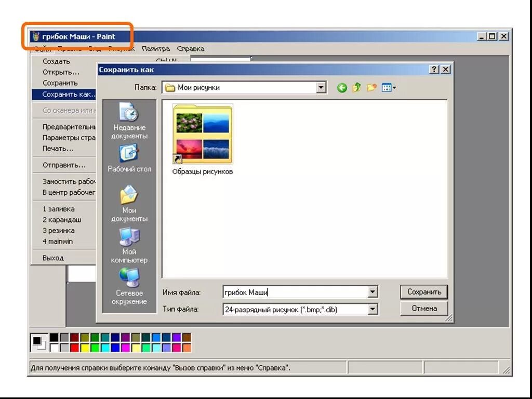Choose Отправить... in the File menu
The image size is (532, 399).
click(64, 165)
